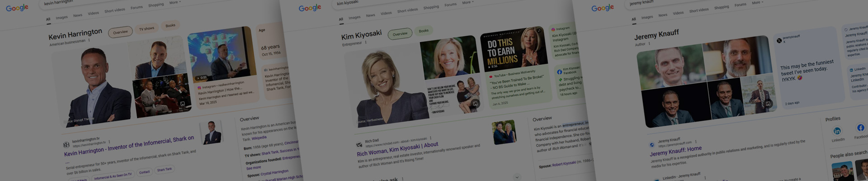Open News tab in the Jeremy Knauff search

tap(663, 15)
